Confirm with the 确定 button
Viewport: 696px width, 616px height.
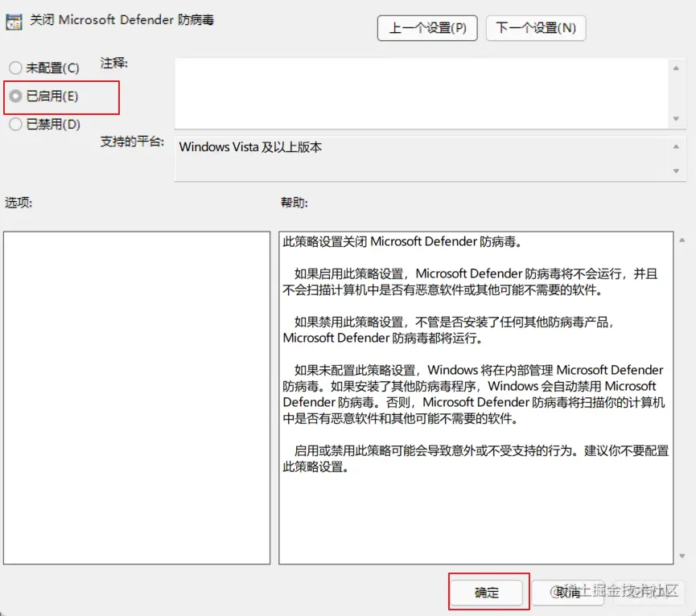487,592
